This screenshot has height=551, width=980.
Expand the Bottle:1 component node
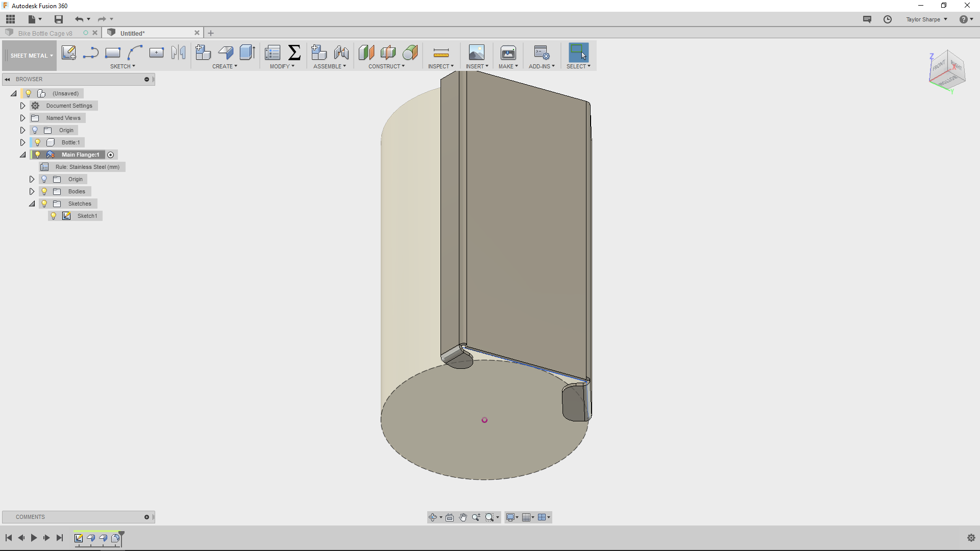coord(22,142)
